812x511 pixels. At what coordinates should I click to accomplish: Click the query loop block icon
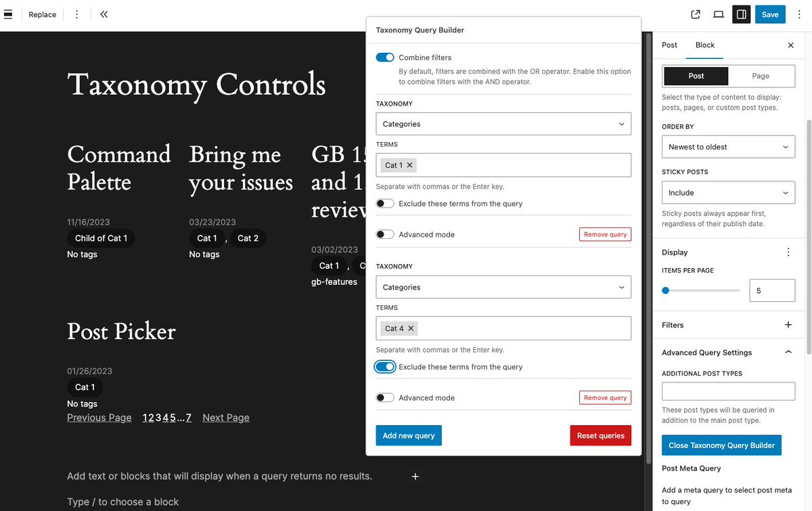point(7,14)
